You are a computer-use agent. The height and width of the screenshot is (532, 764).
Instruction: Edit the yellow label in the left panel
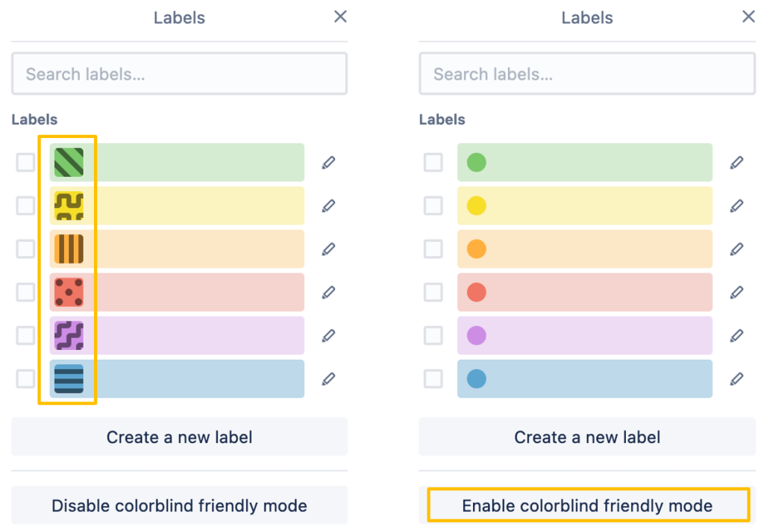click(x=328, y=205)
